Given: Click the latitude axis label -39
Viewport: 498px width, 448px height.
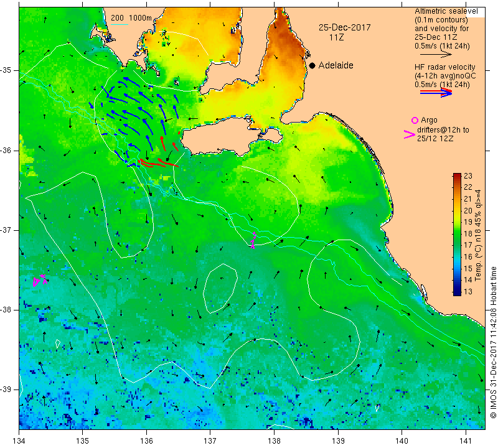Looking at the screenshot, I should [x=6, y=390].
